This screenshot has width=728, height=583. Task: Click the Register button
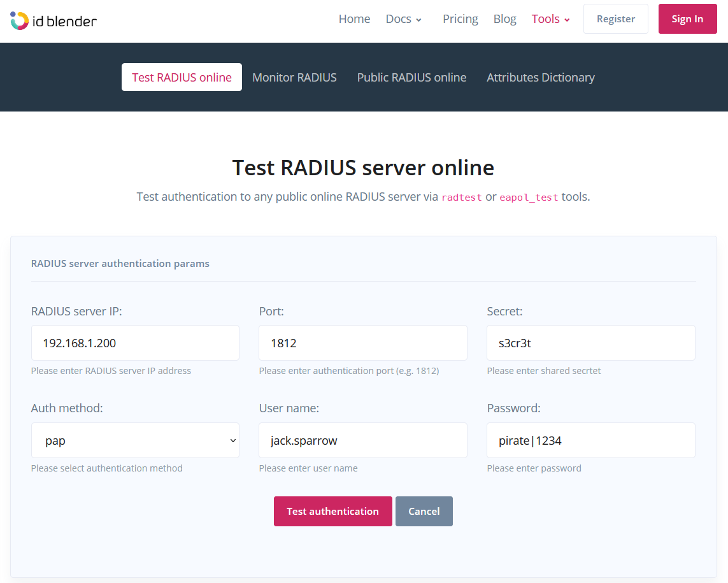(615, 18)
